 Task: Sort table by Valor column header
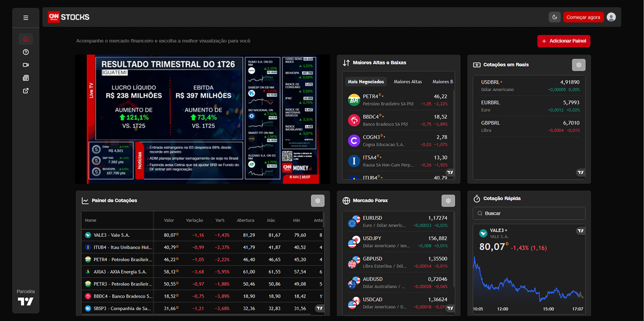(169, 220)
